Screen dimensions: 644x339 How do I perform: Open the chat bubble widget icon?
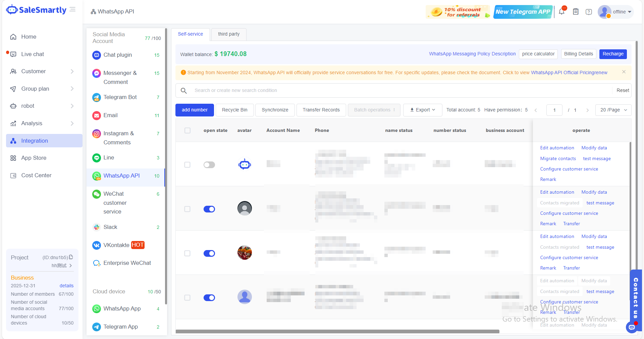click(632, 327)
